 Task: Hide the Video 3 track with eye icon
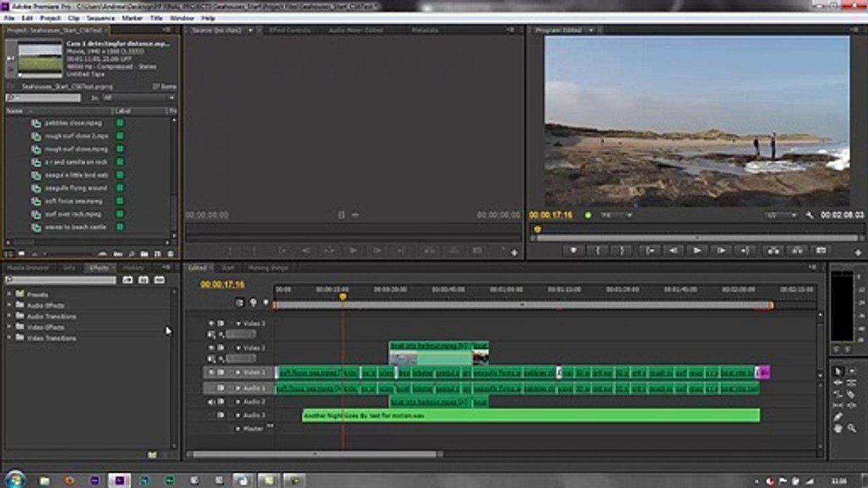click(x=211, y=323)
